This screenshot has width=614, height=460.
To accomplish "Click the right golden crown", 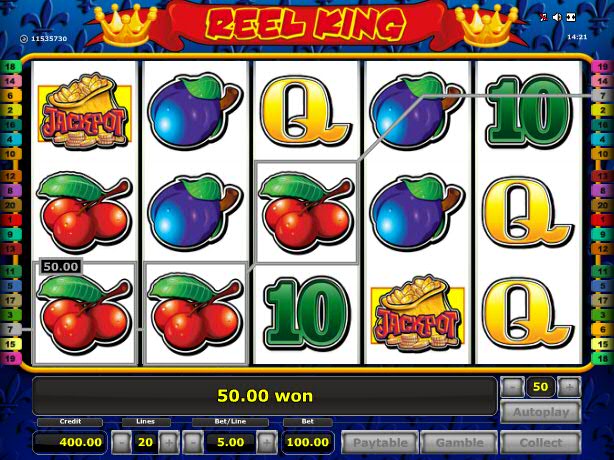I will (x=486, y=24).
